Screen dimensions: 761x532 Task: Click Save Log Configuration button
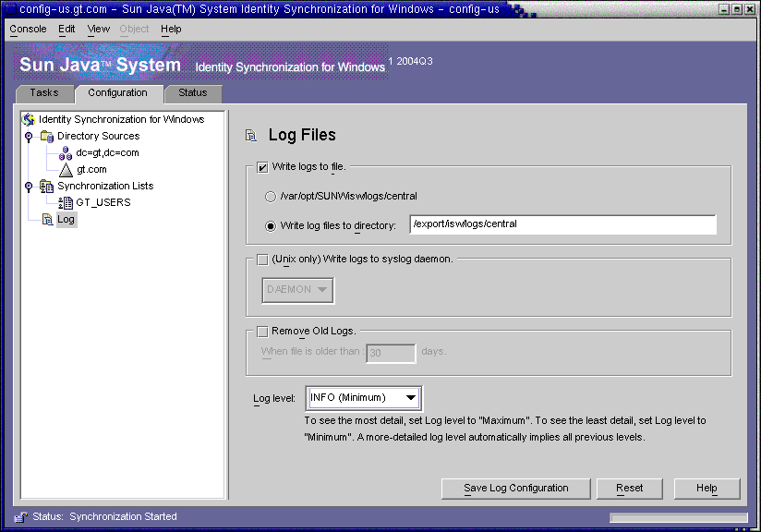pos(516,489)
